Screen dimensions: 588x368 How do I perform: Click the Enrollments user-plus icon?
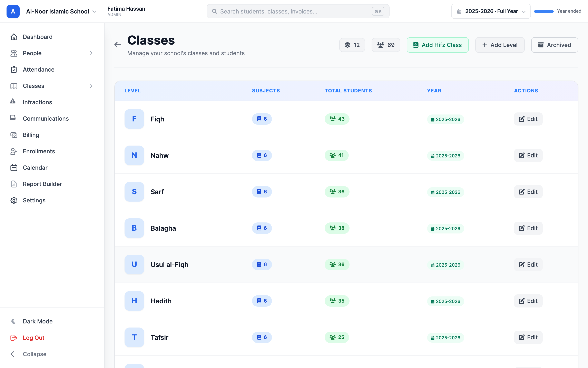point(14,151)
